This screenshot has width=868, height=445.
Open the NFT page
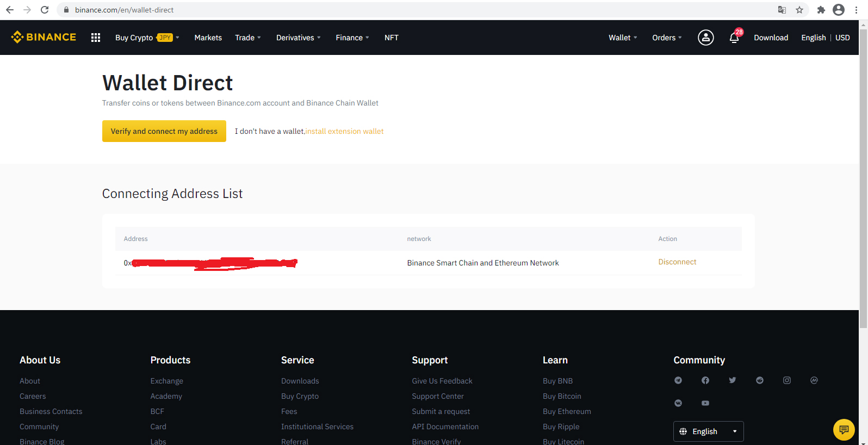click(392, 38)
